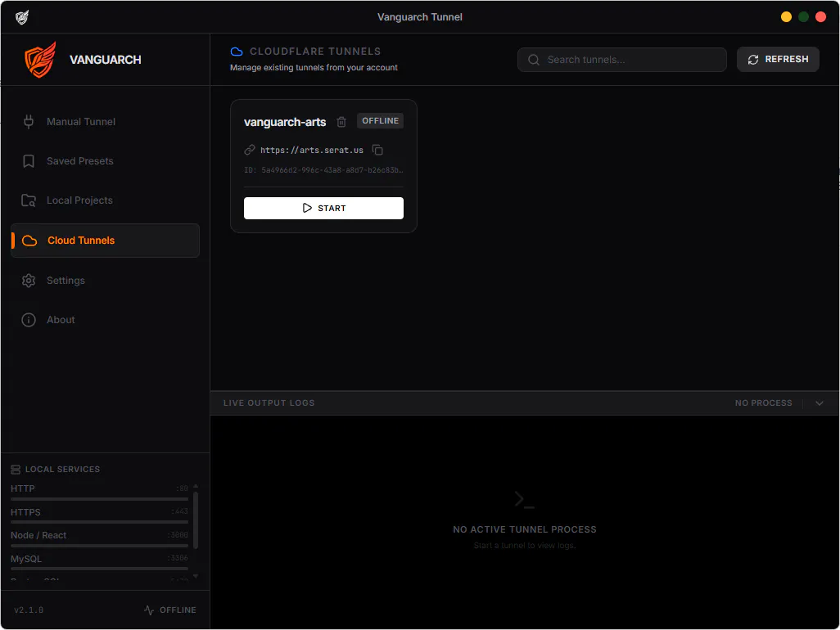
Task: Click the tunnel ID 5a4966d2 text
Action: pyautogui.click(x=323, y=170)
